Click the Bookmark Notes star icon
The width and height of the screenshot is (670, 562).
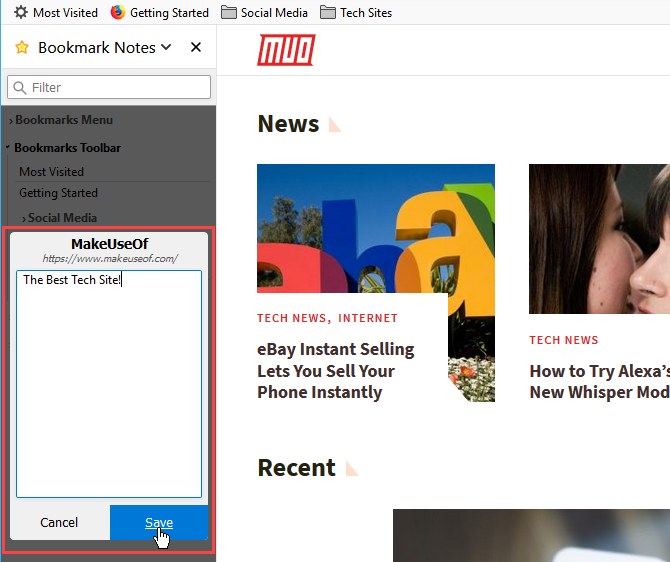pos(22,48)
